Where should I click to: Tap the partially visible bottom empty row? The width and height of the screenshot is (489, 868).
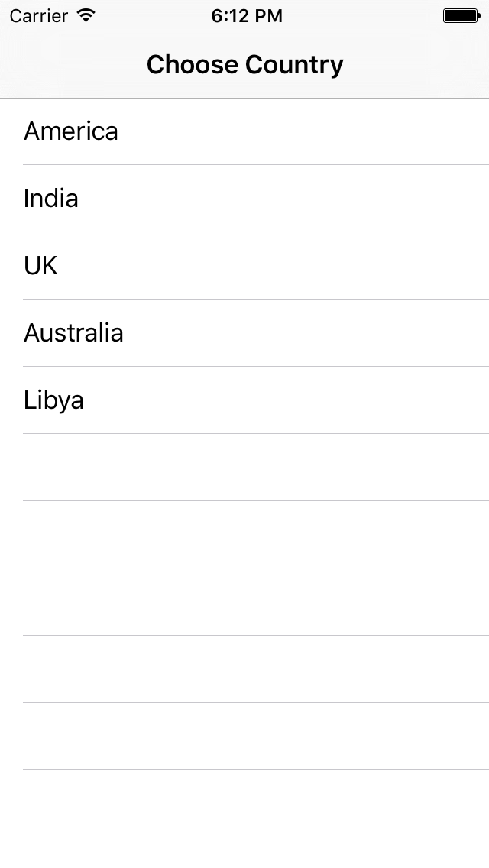(244, 853)
